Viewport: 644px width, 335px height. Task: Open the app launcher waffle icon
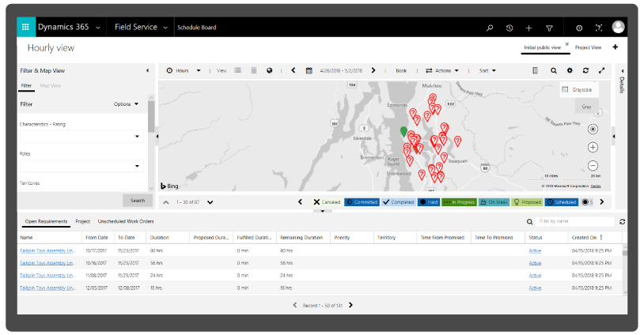coord(25,27)
